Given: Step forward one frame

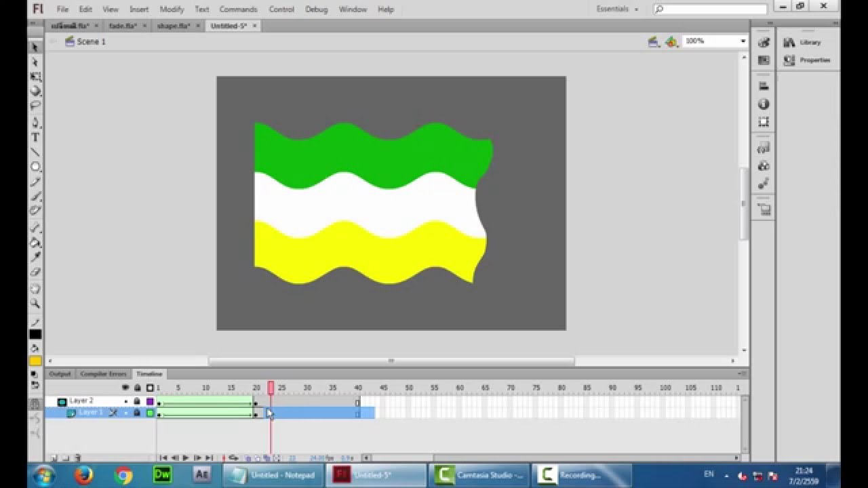Looking at the screenshot, I should tap(197, 458).
